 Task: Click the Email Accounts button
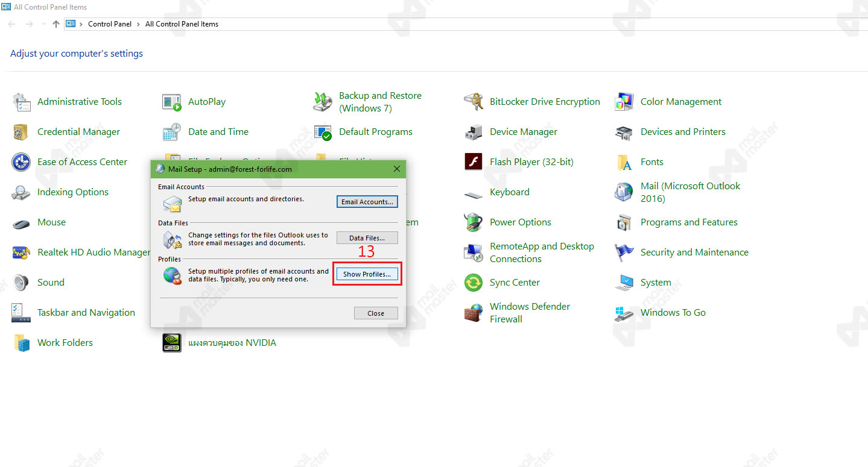coord(367,202)
